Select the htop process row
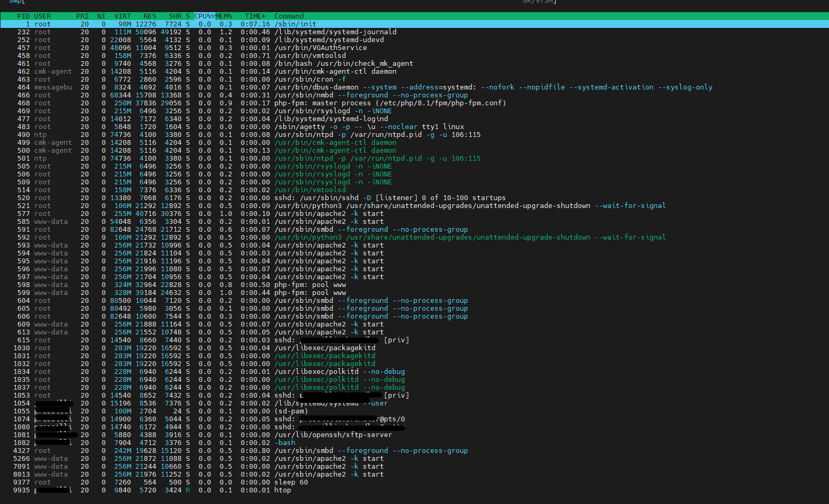This screenshot has width=829, height=504. (x=414, y=490)
